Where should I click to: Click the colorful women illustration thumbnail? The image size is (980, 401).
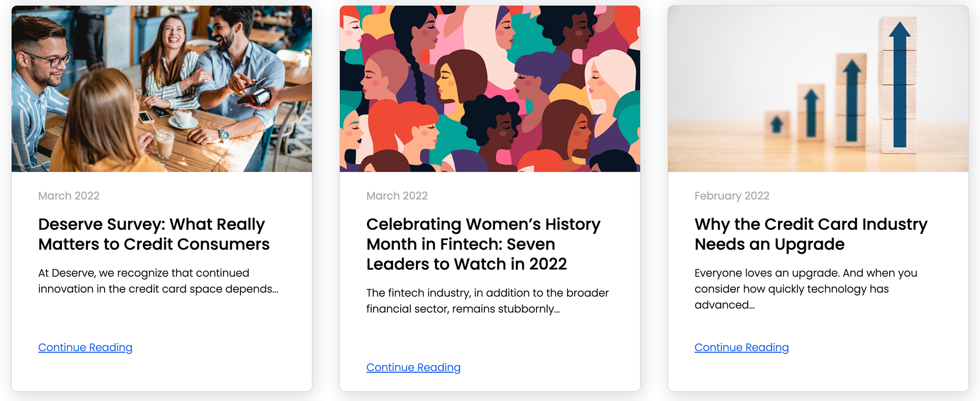point(489,89)
